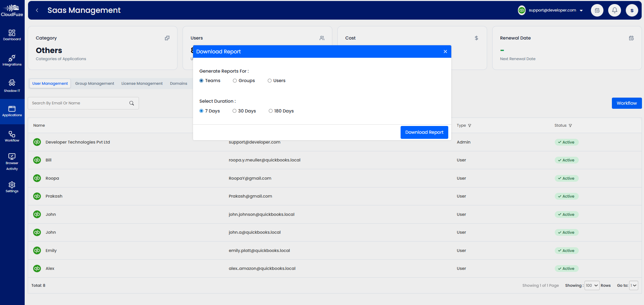Select the 180 Days duration option
This screenshot has width=644, height=305.
[270, 111]
